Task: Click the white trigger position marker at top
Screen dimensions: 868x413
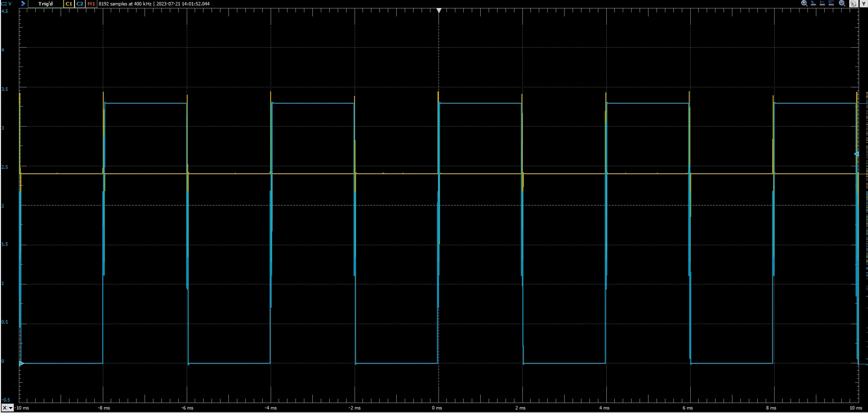Action: [438, 10]
